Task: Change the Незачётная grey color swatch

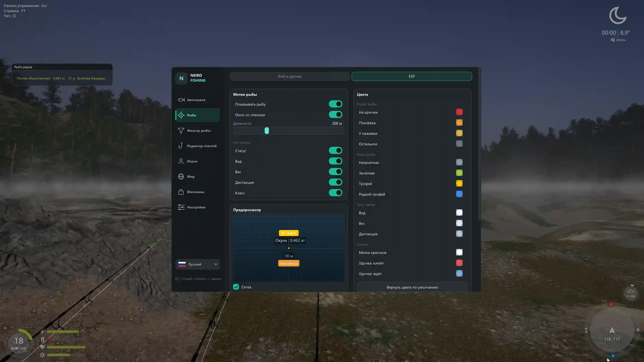Action: coord(459,162)
